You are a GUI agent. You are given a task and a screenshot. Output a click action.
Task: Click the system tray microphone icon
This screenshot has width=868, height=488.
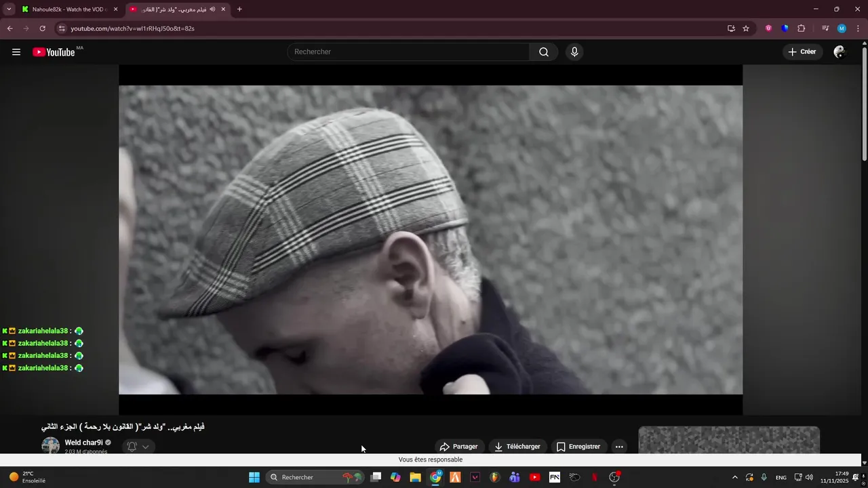point(764,477)
